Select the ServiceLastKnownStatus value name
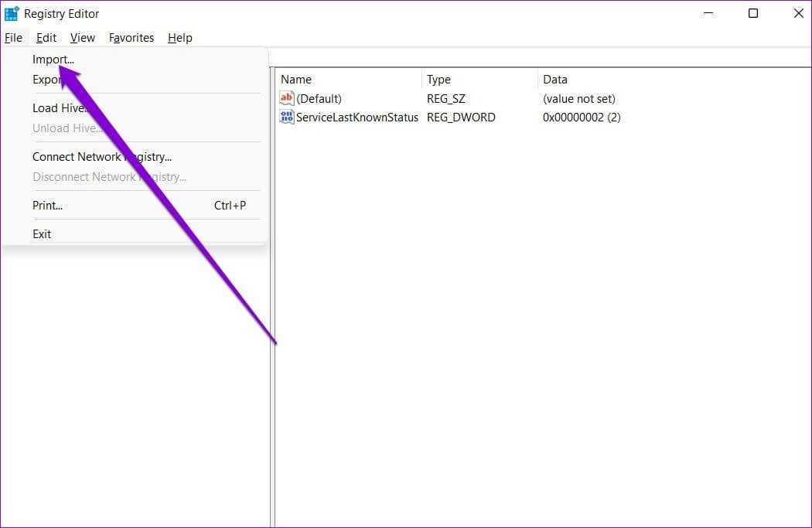The width and height of the screenshot is (812, 528). [357, 118]
